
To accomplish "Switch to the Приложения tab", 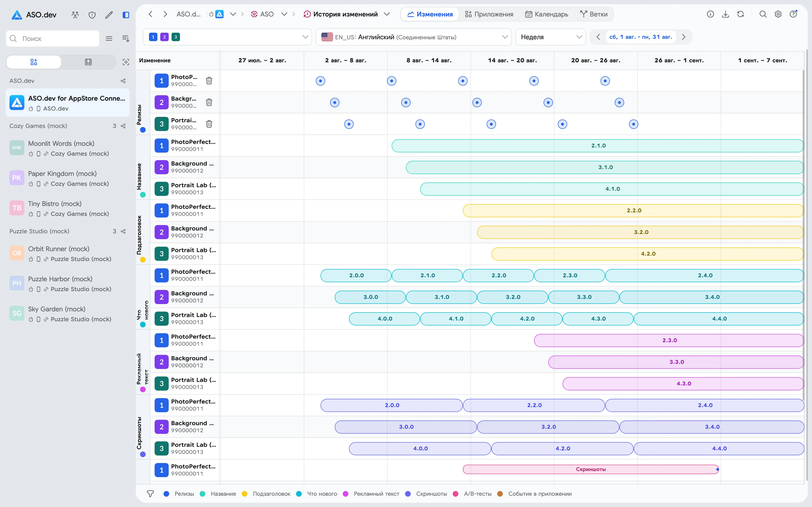I will point(489,14).
